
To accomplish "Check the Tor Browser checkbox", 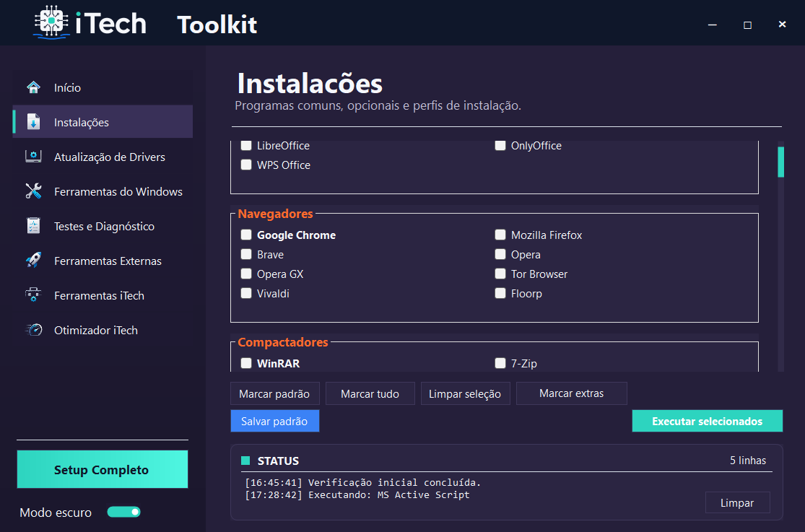I will click(500, 274).
